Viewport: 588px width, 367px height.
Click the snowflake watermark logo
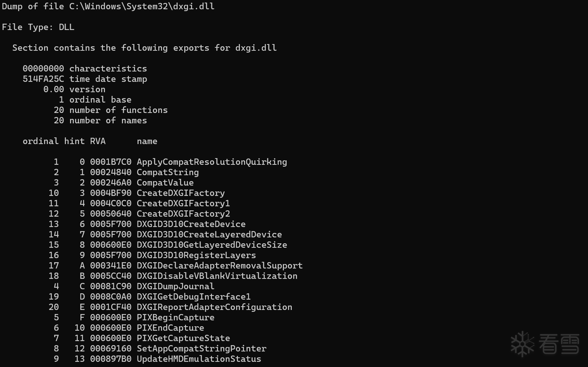522,344
